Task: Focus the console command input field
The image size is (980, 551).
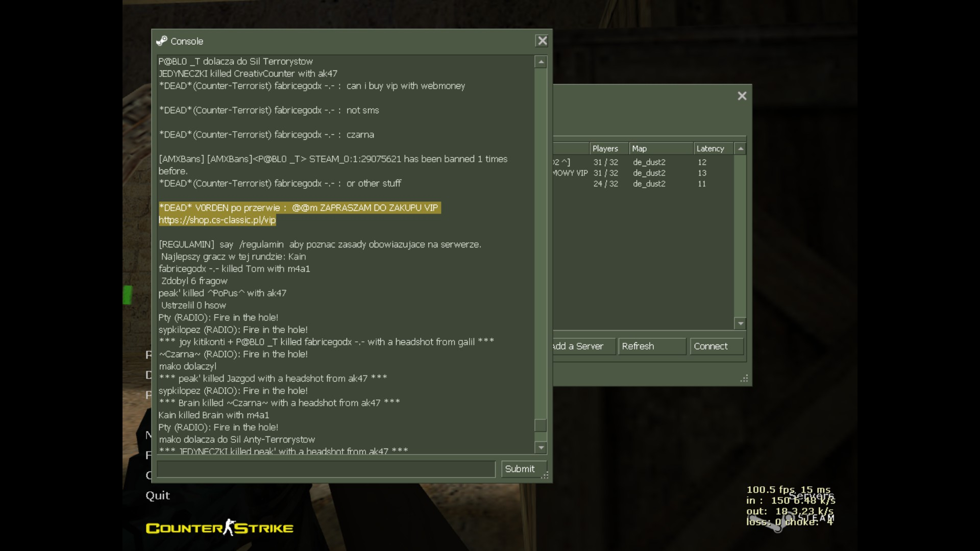Action: [x=326, y=469]
